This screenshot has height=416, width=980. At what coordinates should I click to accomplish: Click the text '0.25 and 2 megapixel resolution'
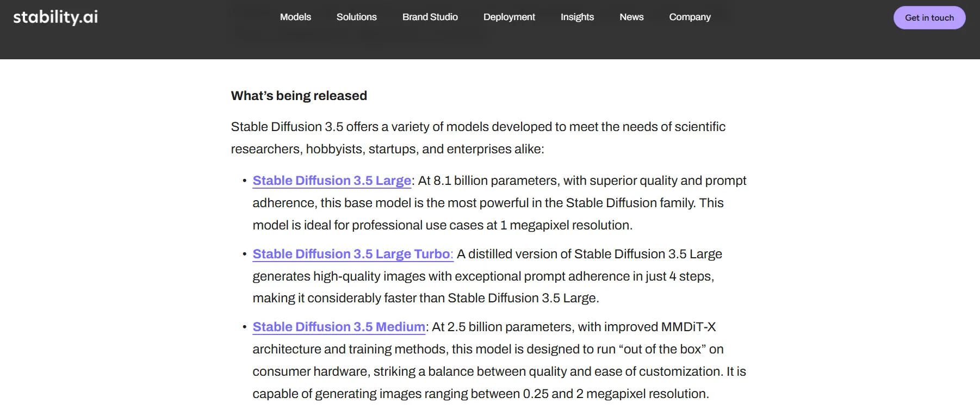615,394
